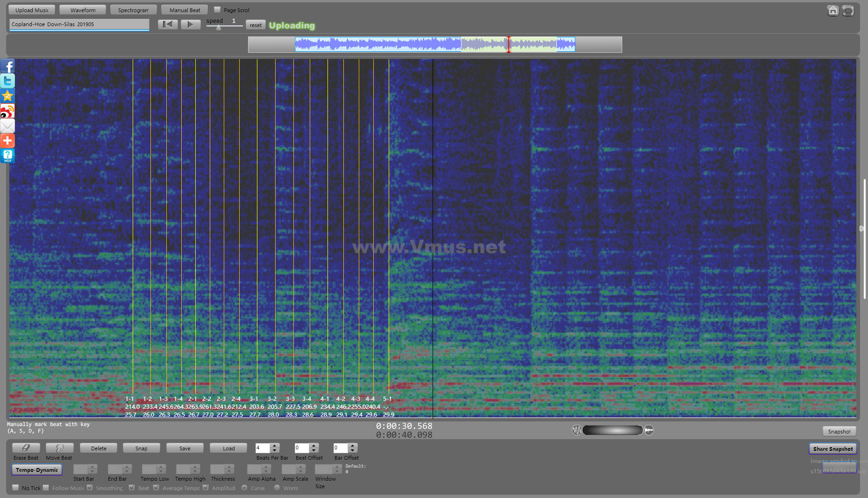This screenshot has height=498, width=868.
Task: Toggle the Amplitude checkbox
Action: click(x=206, y=488)
